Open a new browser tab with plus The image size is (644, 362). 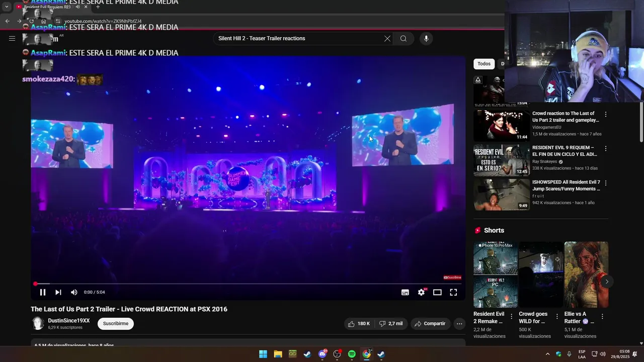[x=98, y=7]
